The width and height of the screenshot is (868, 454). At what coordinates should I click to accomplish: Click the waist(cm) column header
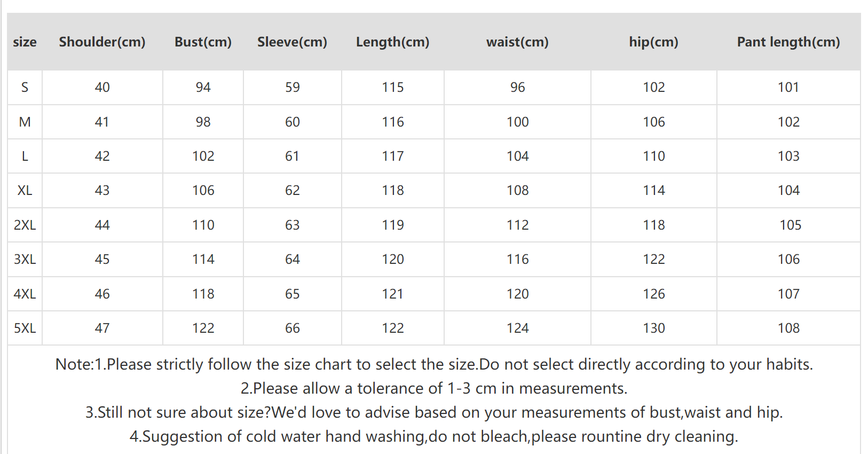517,42
